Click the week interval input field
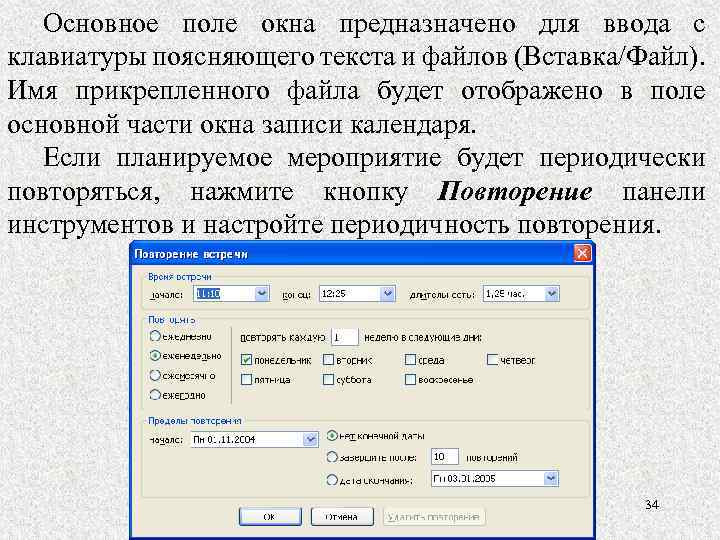 point(344,337)
